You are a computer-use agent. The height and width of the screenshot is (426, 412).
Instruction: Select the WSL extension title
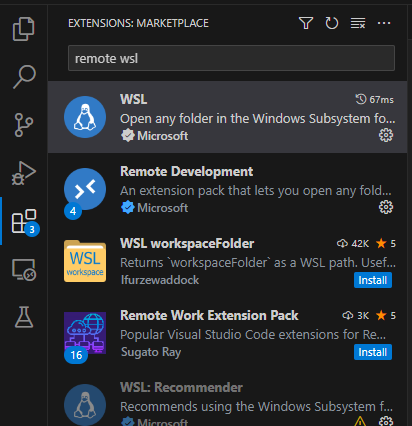coord(134,99)
